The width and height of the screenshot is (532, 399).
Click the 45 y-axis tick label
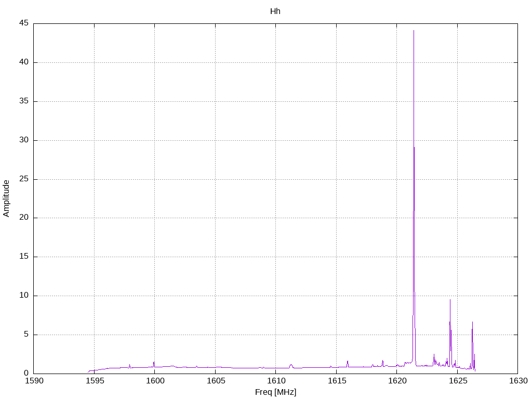[24, 23]
